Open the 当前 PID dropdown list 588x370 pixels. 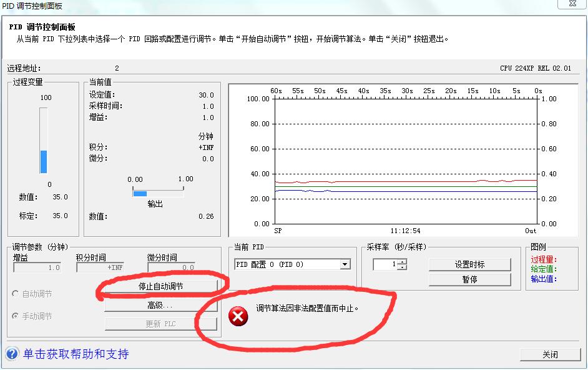(x=345, y=264)
